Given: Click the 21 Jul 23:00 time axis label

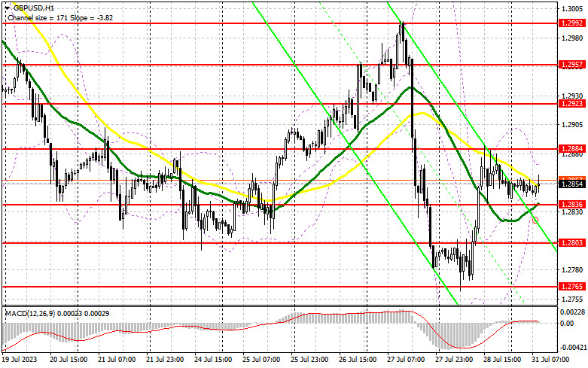Looking at the screenshot, I should tap(165, 360).
